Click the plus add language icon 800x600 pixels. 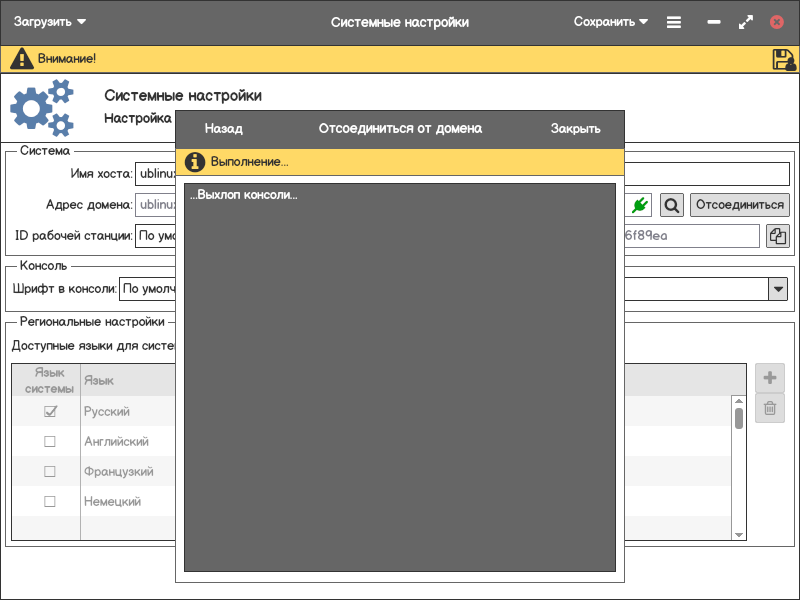click(770, 378)
